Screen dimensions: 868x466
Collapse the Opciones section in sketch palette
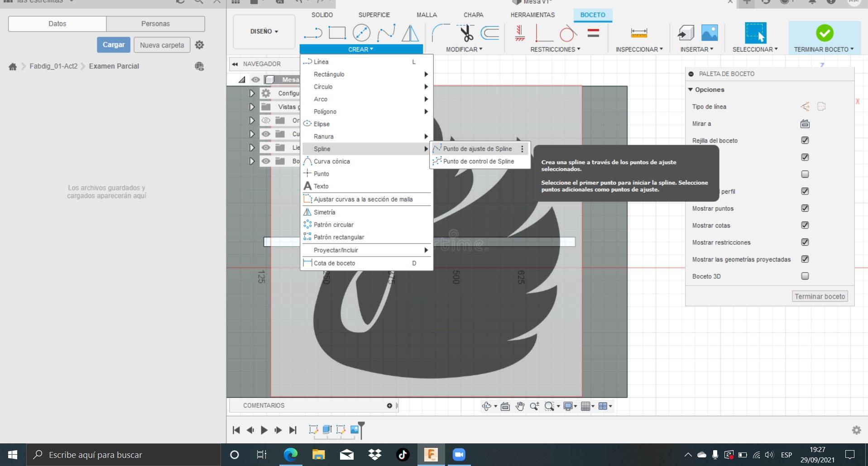pyautogui.click(x=691, y=90)
